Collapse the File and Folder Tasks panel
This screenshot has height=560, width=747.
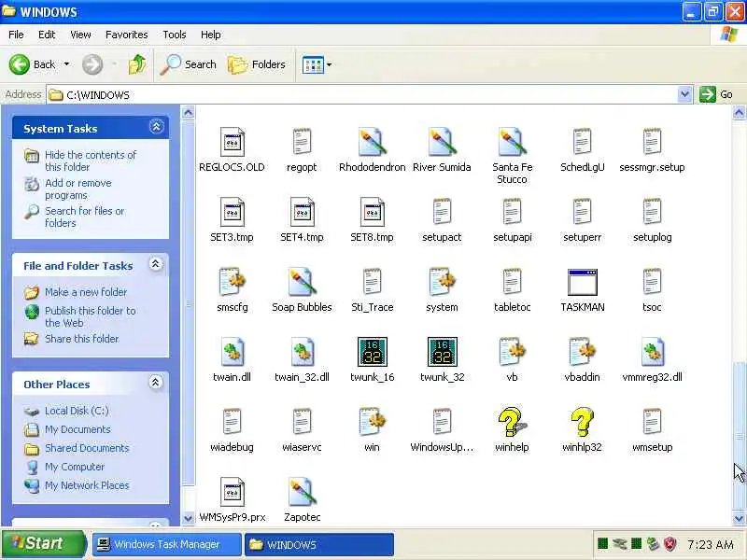pos(155,264)
